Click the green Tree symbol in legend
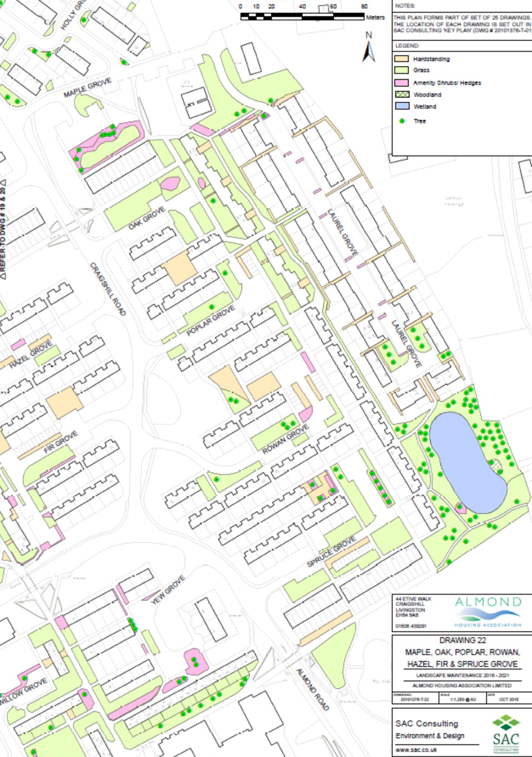Screen dimensions: 532x757 coord(402,121)
